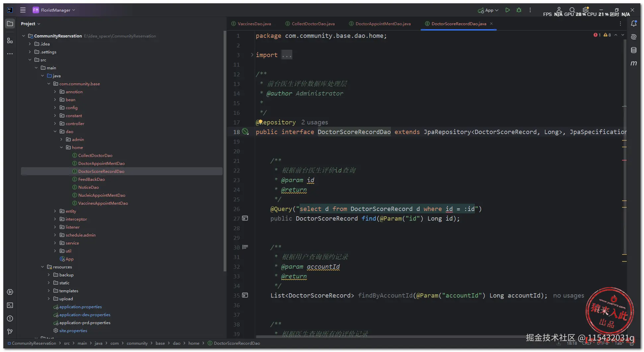This screenshot has width=644, height=352.
Task: Open the Database tool window
Action: tap(634, 50)
